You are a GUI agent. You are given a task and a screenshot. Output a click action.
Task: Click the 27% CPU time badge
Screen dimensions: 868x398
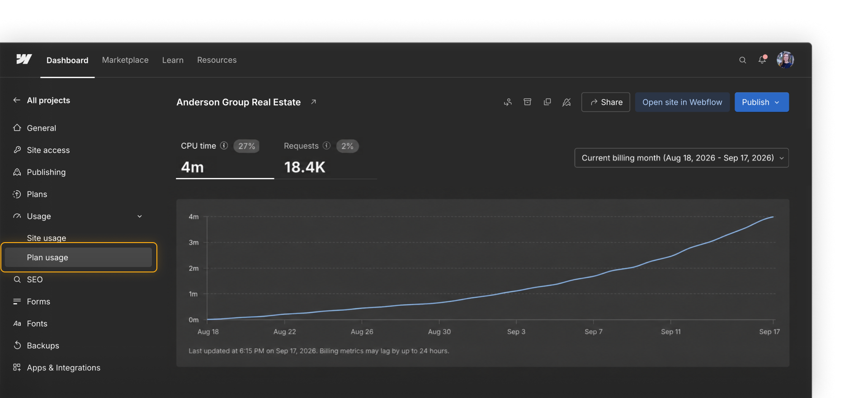(247, 146)
